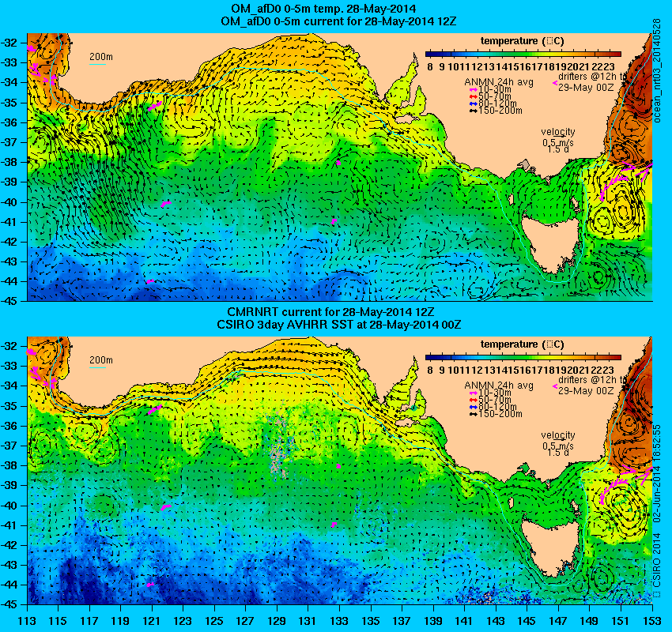Click longitude label '121' on x-axis
The width and height of the screenshot is (672, 632).
[x=152, y=621]
